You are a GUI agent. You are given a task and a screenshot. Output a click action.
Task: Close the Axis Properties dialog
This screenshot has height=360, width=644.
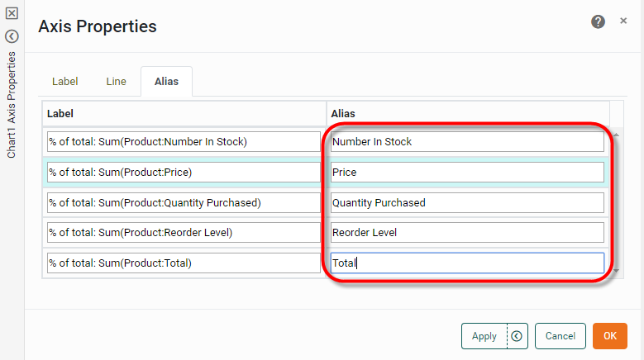tap(623, 21)
